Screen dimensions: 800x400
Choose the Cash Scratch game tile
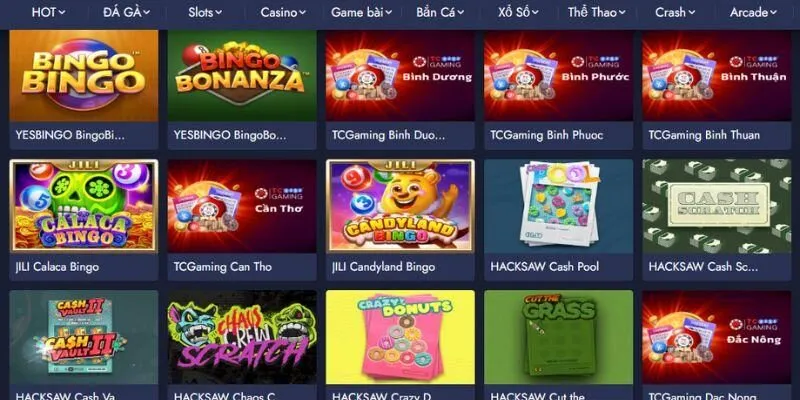(x=717, y=206)
